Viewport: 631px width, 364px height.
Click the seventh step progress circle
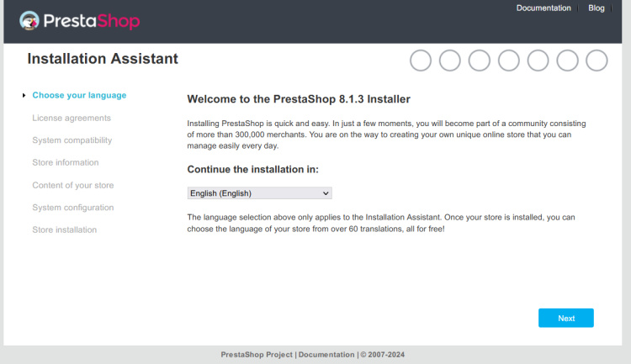[x=597, y=61]
